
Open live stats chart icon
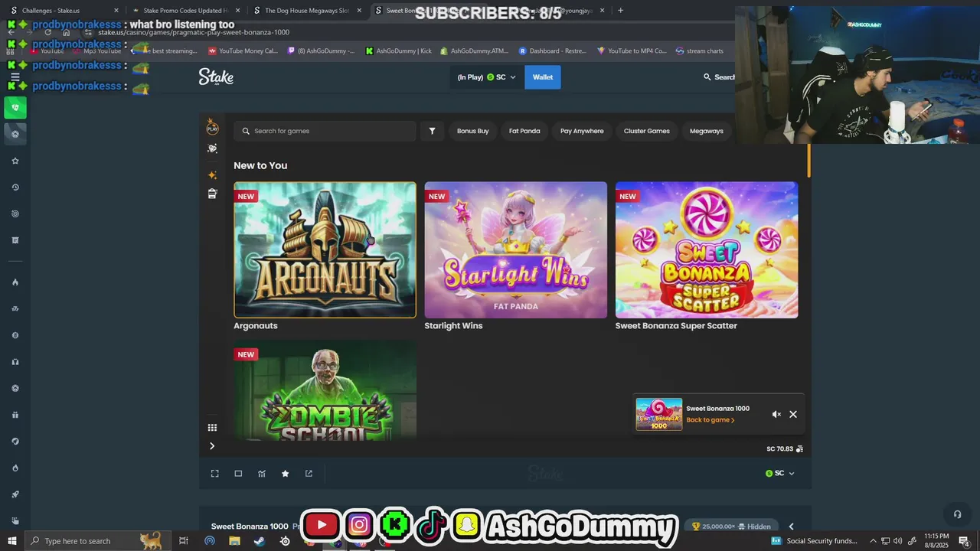(x=262, y=474)
